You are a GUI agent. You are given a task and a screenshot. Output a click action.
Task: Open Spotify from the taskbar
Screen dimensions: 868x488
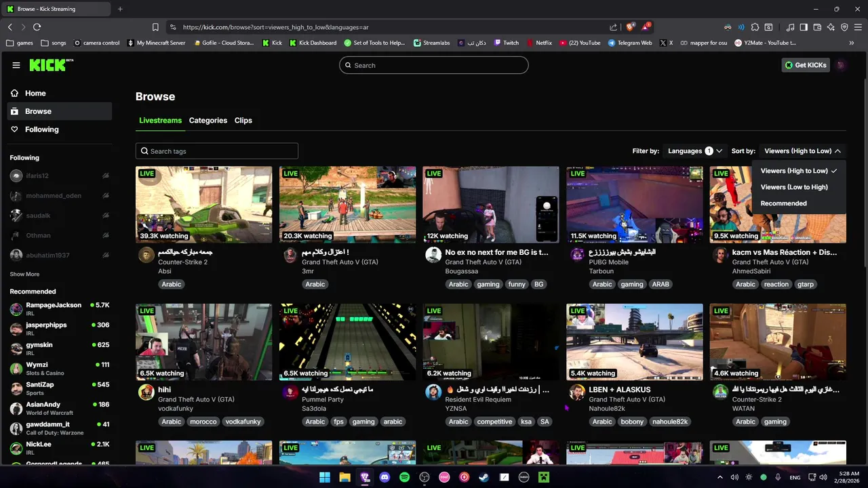pyautogui.click(x=405, y=477)
